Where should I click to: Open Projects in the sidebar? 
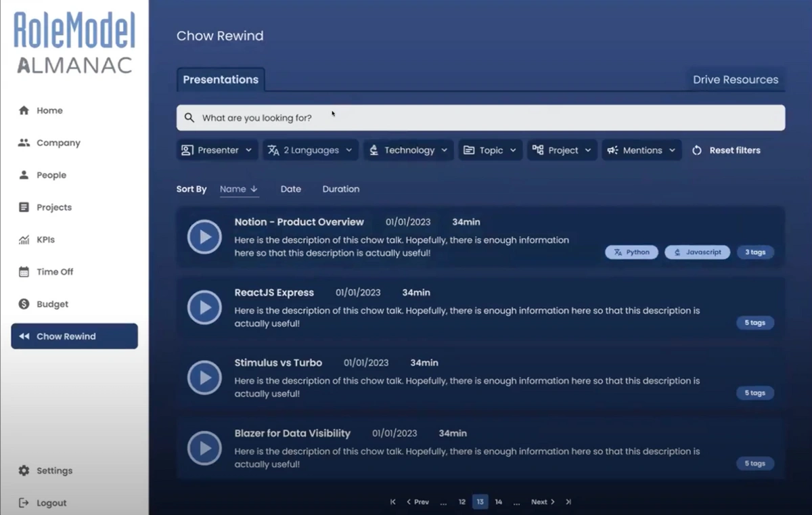point(74,207)
